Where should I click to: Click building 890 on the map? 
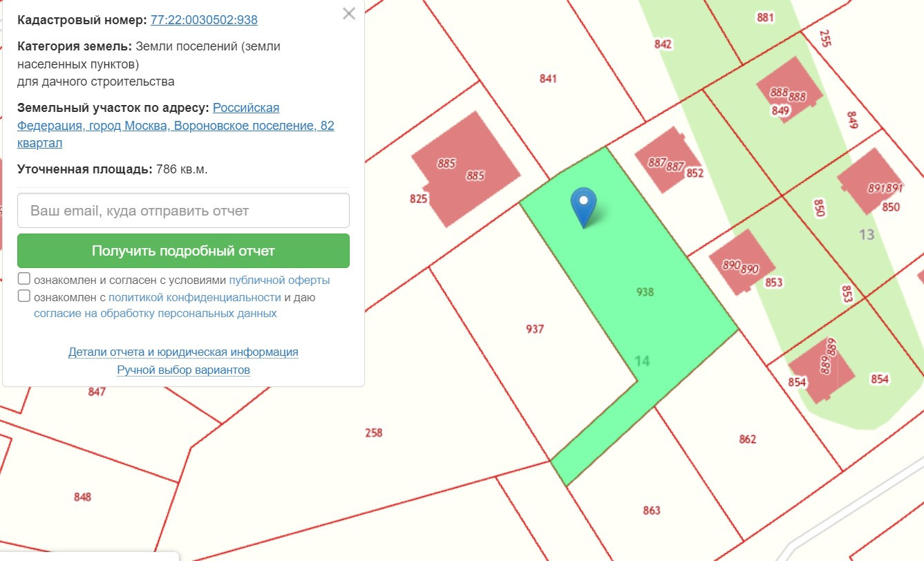coord(739,264)
